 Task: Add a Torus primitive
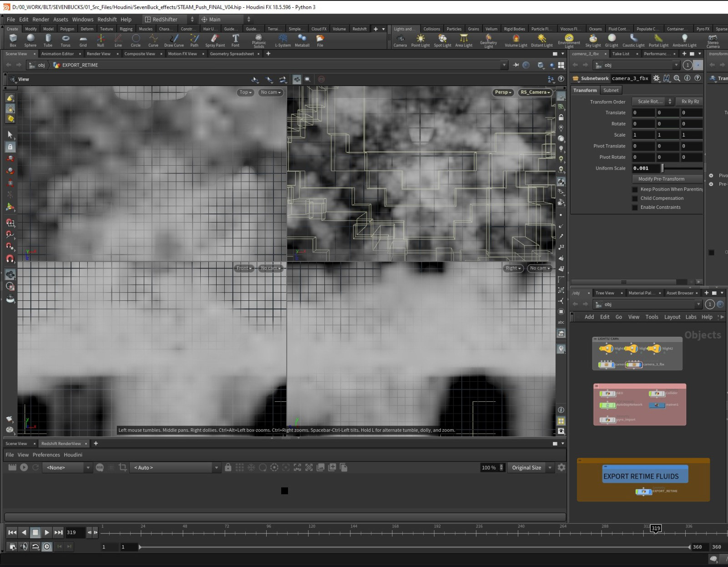tap(66, 40)
